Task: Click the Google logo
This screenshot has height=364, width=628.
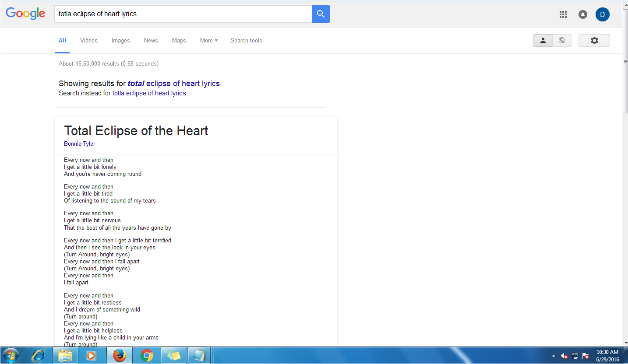Action: (25, 14)
